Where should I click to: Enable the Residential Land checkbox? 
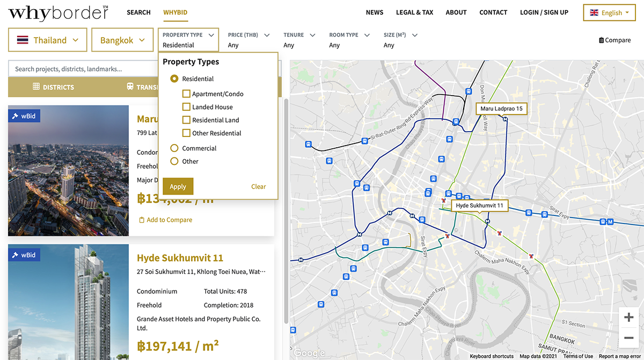click(186, 120)
